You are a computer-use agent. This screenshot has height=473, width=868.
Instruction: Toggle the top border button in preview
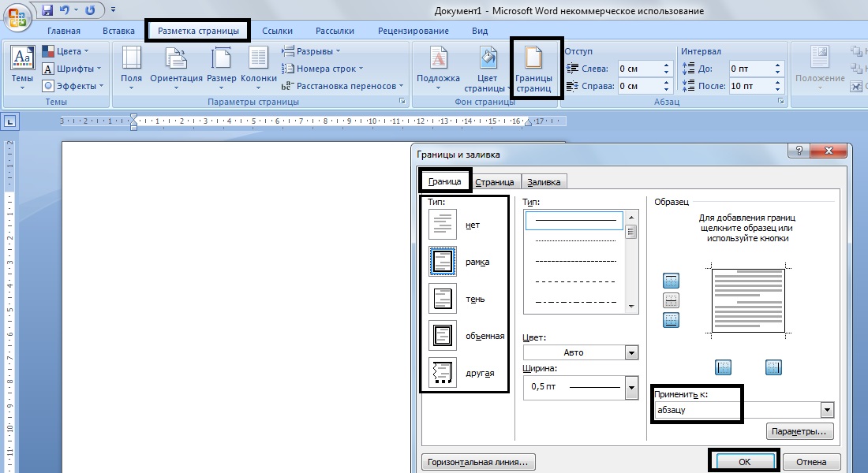(x=672, y=281)
